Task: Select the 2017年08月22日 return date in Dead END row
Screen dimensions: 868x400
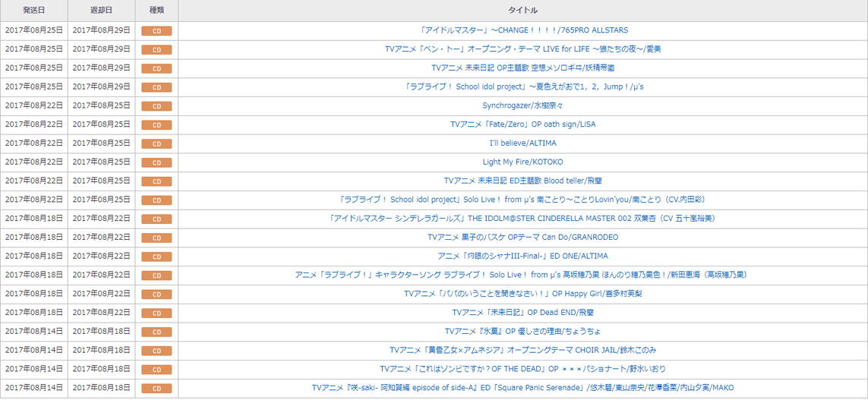Action: (101, 312)
